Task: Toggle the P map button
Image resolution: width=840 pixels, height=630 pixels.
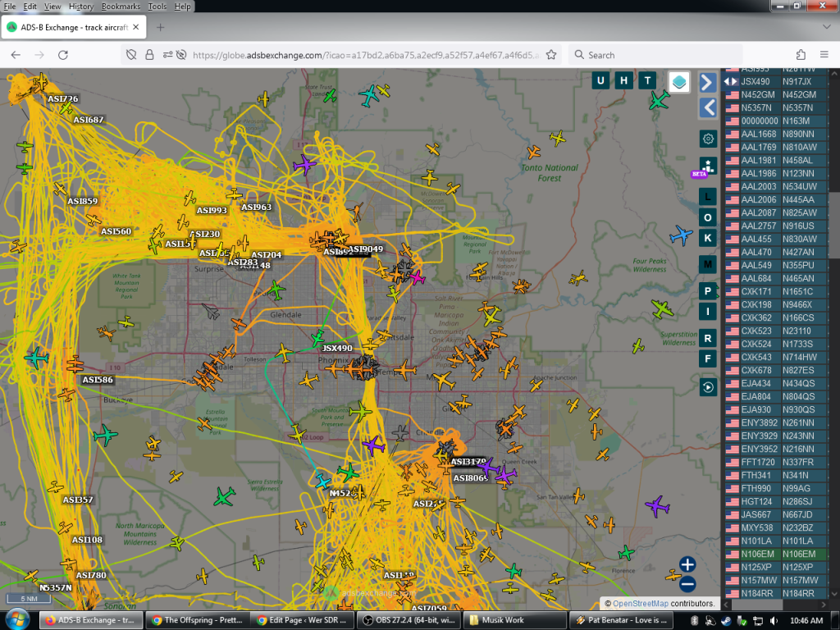Action: 708,291
